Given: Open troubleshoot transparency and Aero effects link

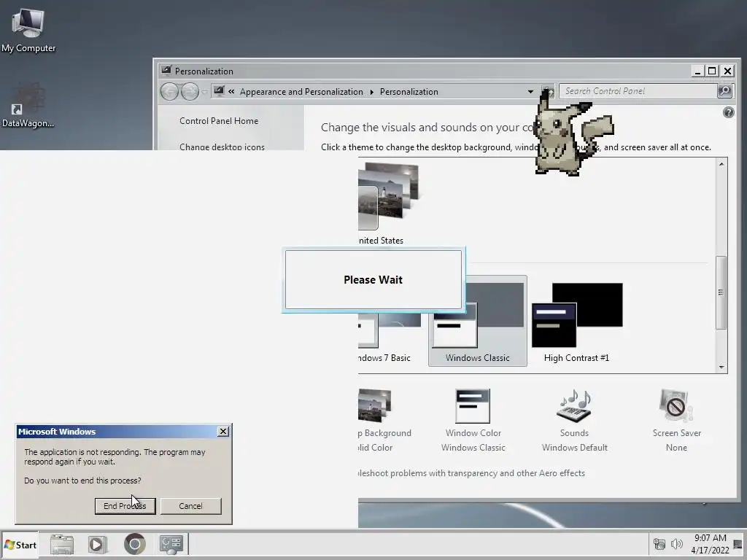Looking at the screenshot, I should [472, 472].
